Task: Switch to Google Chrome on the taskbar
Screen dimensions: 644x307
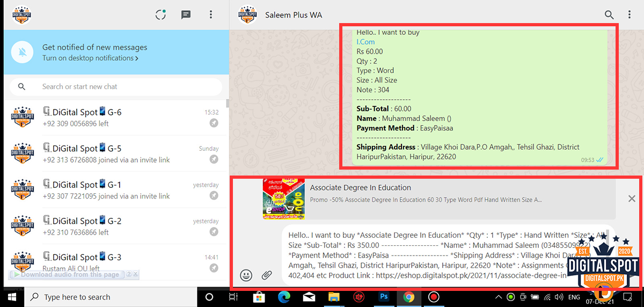Action: [409, 297]
